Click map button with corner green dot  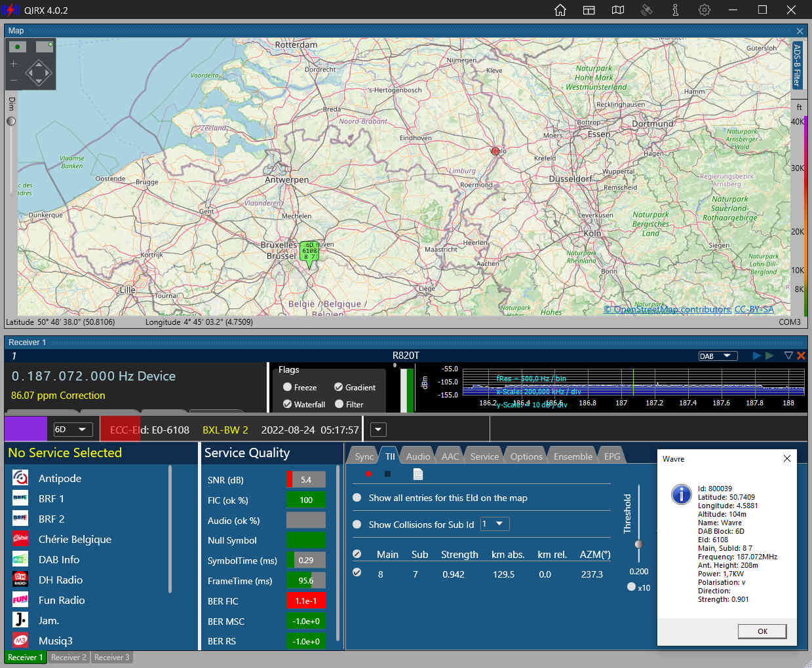click(x=45, y=46)
